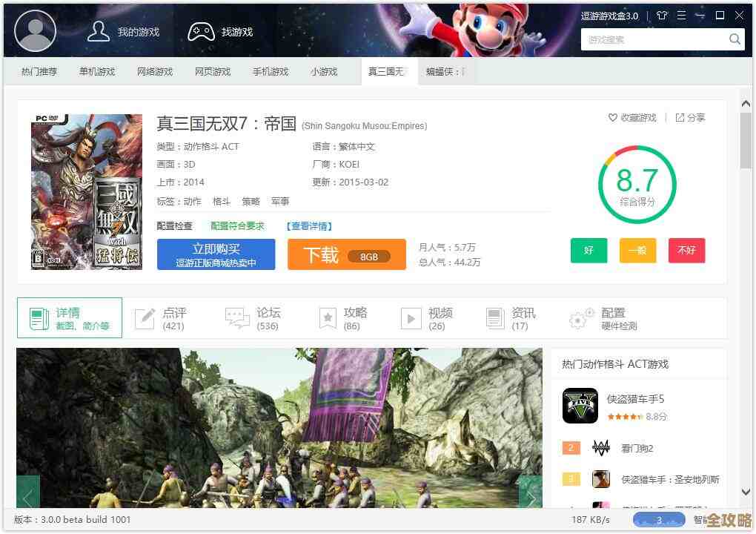The image size is (756, 534).
Task: Open 查看详情 configuration details link
Action: (x=308, y=226)
